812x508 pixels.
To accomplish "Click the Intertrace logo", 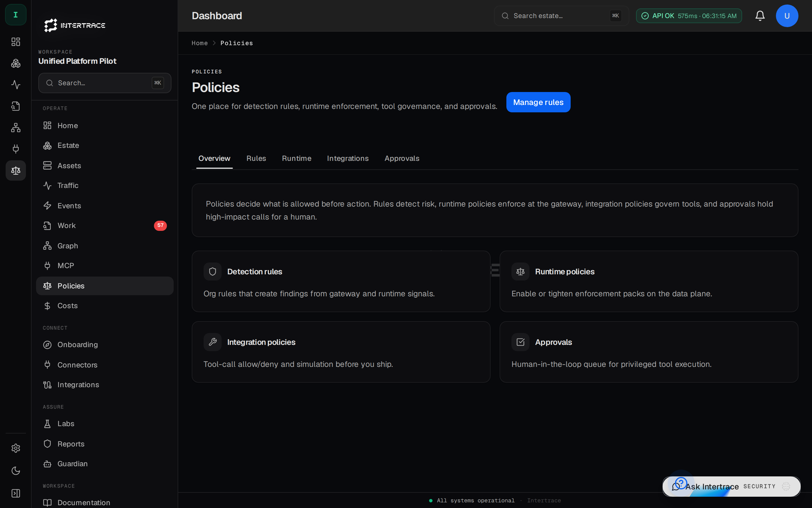I will click(x=75, y=25).
